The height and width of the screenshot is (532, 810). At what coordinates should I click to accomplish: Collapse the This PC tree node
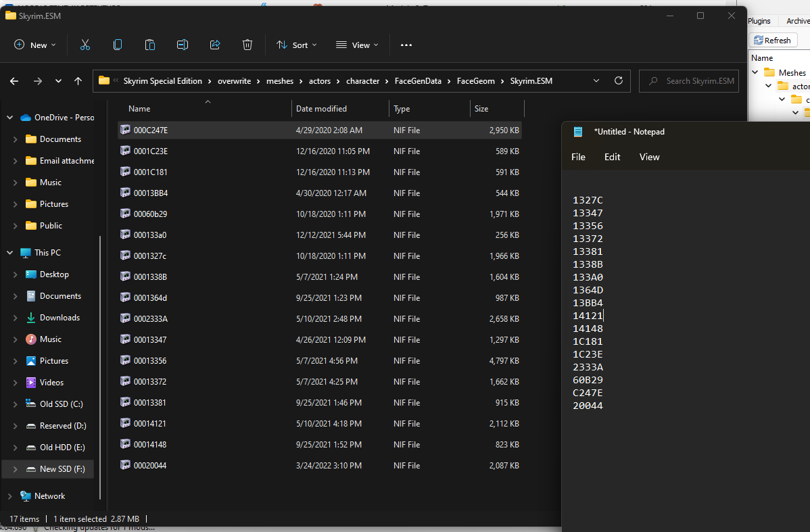click(10, 253)
